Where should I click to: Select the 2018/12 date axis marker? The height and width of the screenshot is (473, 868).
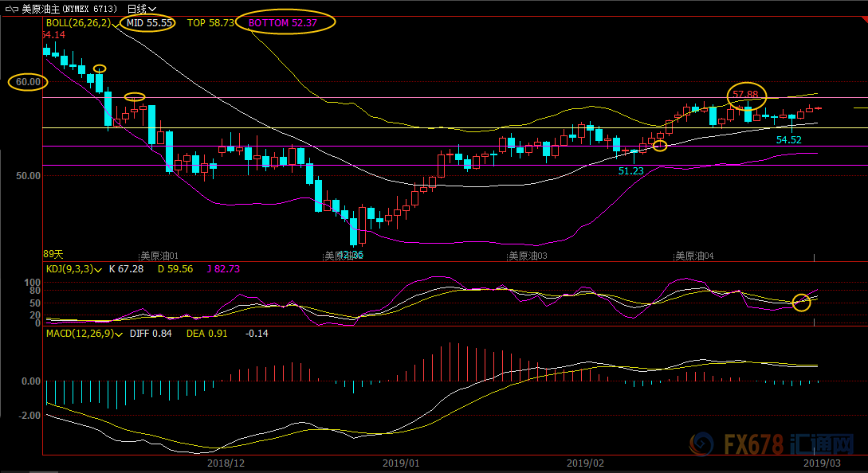coord(226,462)
